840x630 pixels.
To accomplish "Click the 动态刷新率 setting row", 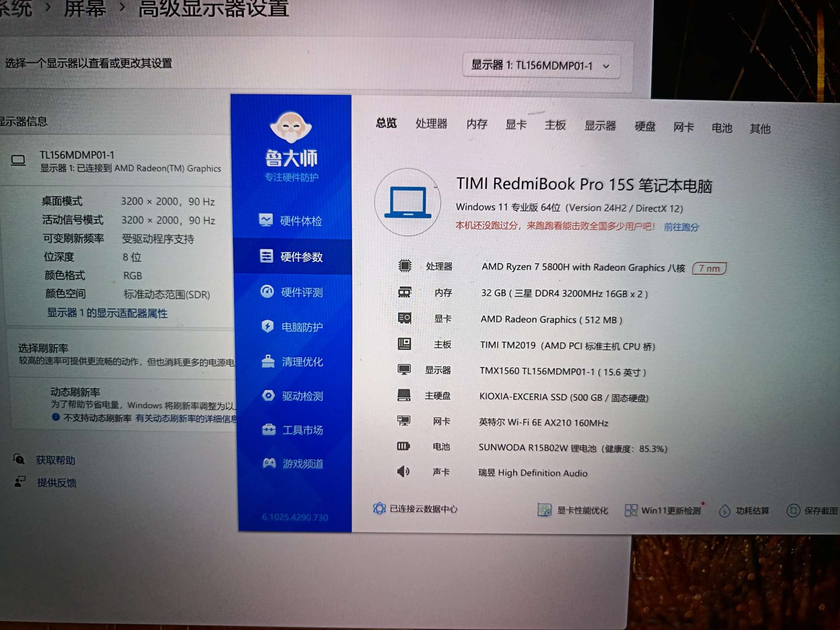I will coord(123,405).
